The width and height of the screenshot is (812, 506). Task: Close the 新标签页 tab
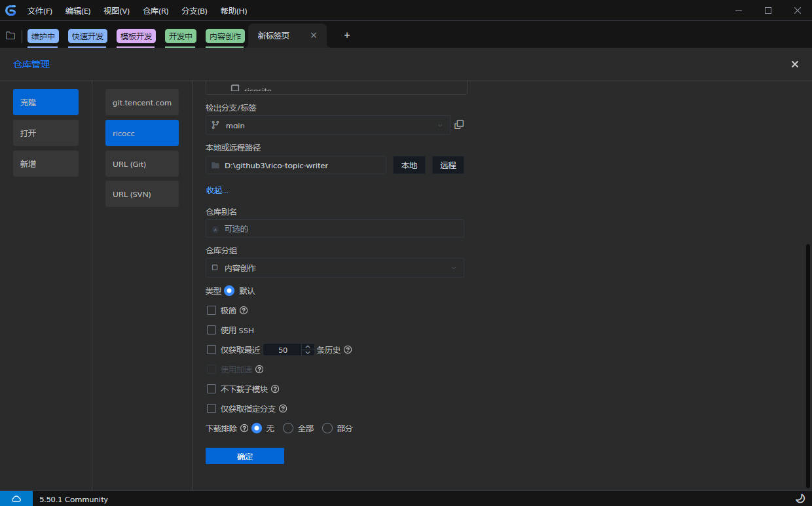click(x=314, y=35)
